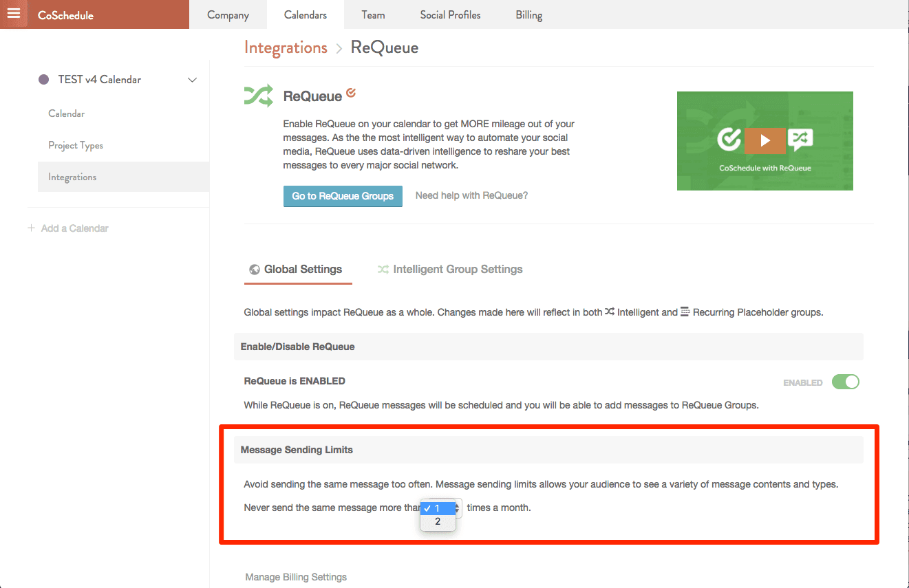Toggle the ReQueue ENABLED switch off
This screenshot has height=588, width=909.
(x=846, y=382)
